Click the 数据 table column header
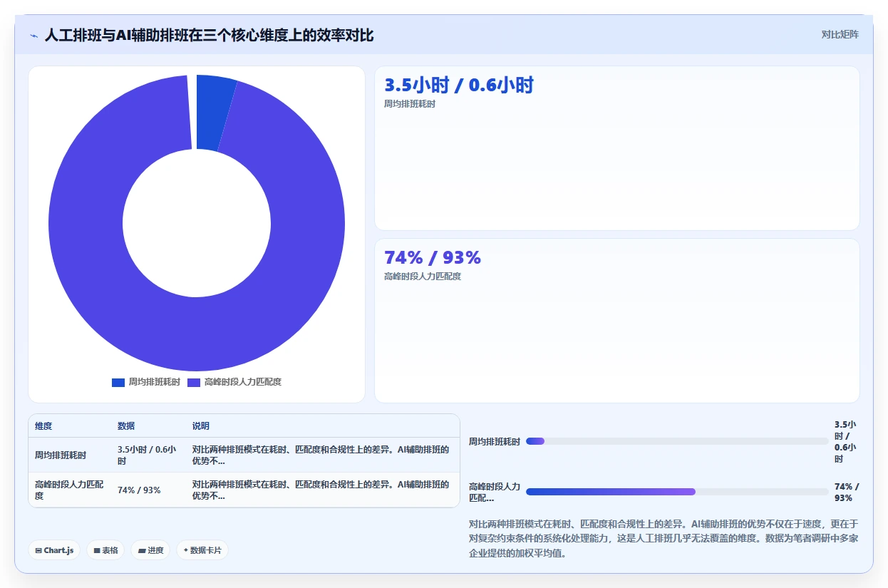The image size is (888, 588). tap(126, 426)
